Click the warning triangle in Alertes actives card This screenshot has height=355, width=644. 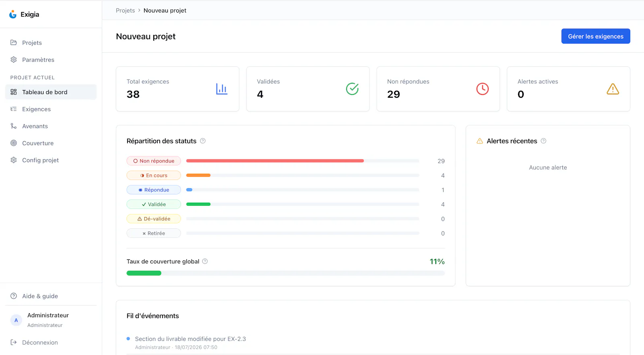pos(613,89)
